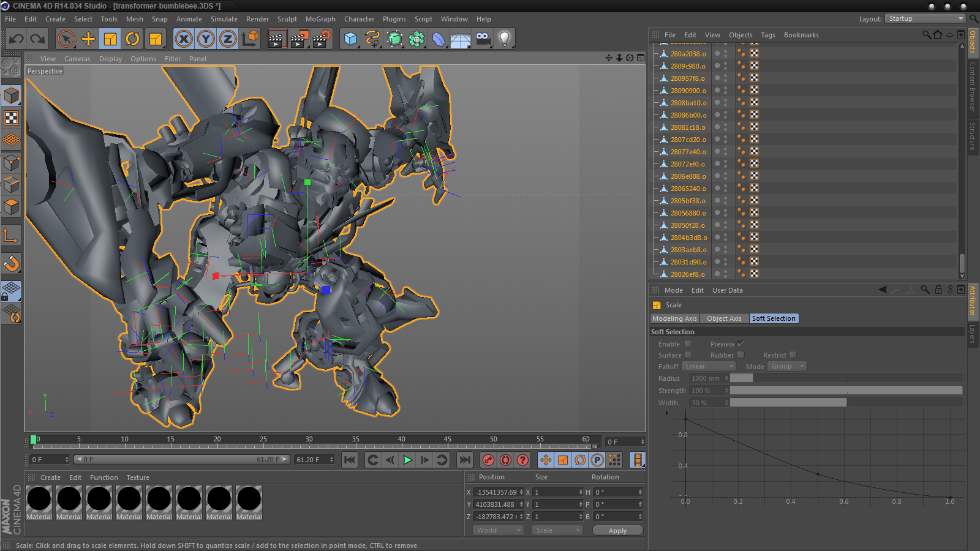Enable the Soft Selection checkbox
The width and height of the screenshot is (980, 551).
pos(688,344)
